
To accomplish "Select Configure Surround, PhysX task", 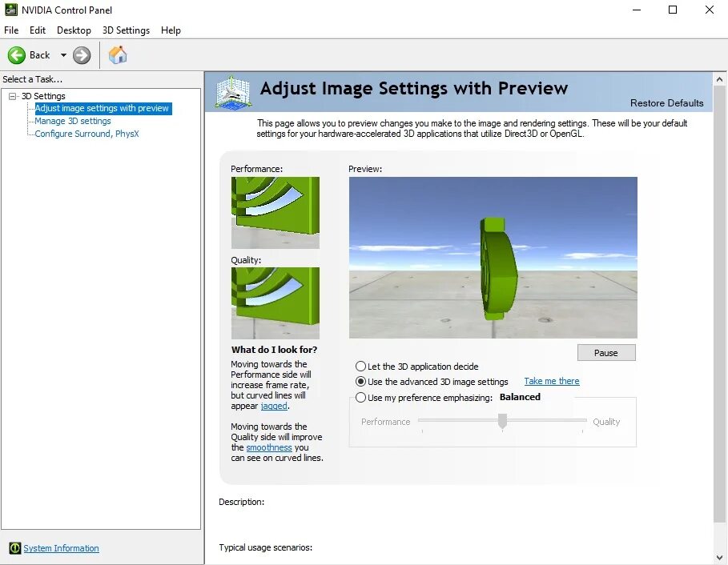I will coord(86,134).
